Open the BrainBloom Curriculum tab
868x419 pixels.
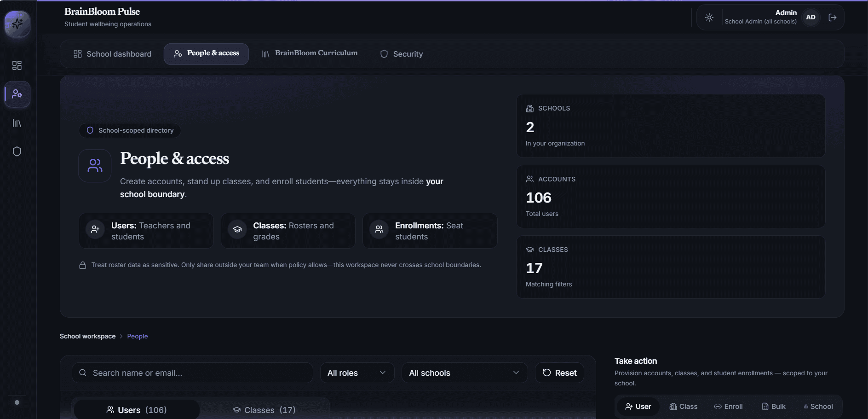[x=310, y=54]
